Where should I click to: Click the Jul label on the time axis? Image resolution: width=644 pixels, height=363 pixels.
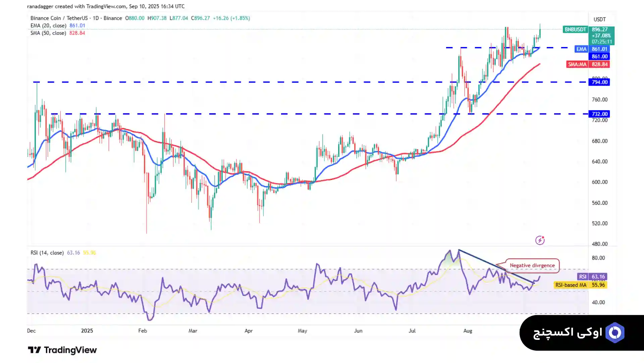click(x=412, y=330)
